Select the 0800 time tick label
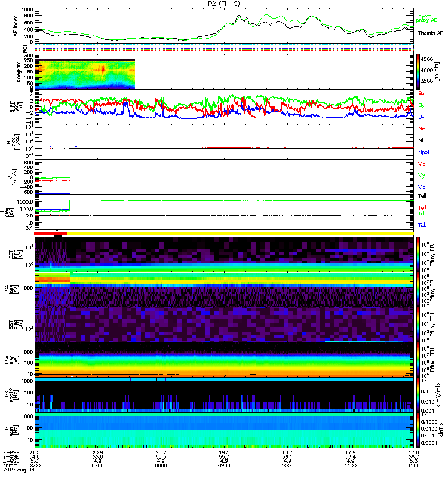 [161, 465]
